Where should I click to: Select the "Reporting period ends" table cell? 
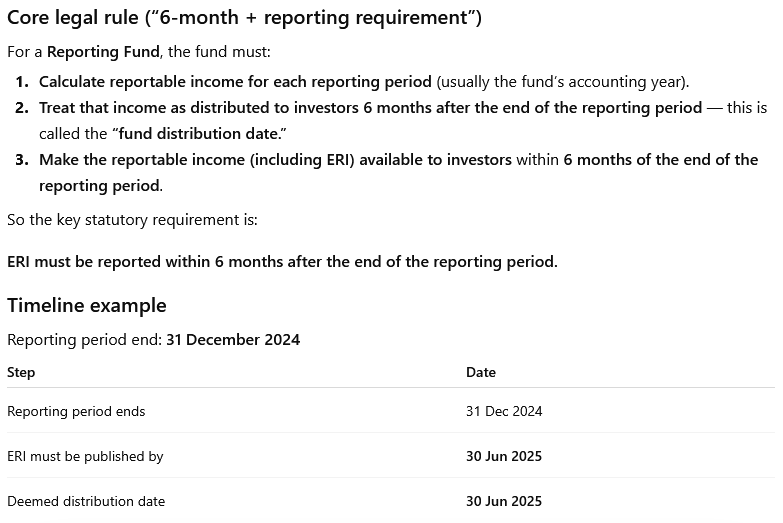[76, 411]
